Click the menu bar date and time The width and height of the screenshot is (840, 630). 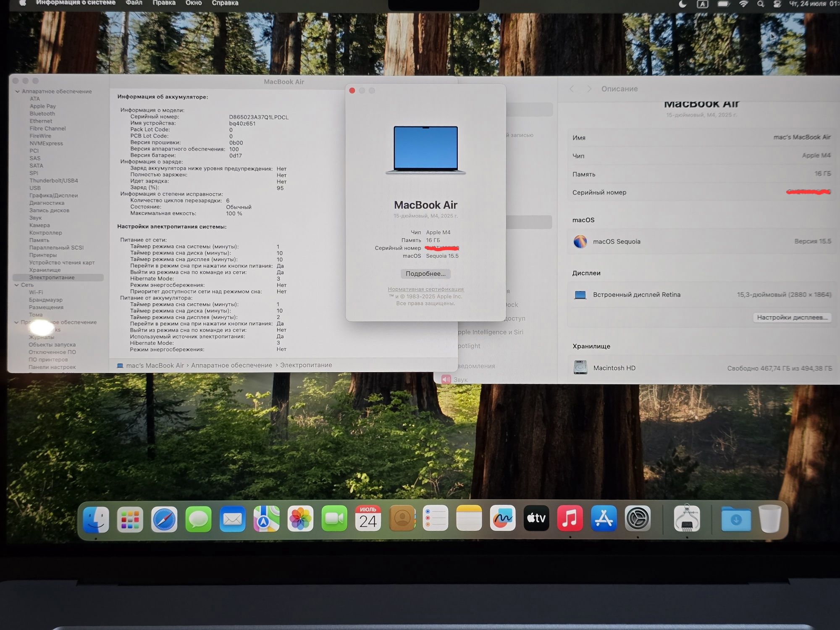[814, 4]
